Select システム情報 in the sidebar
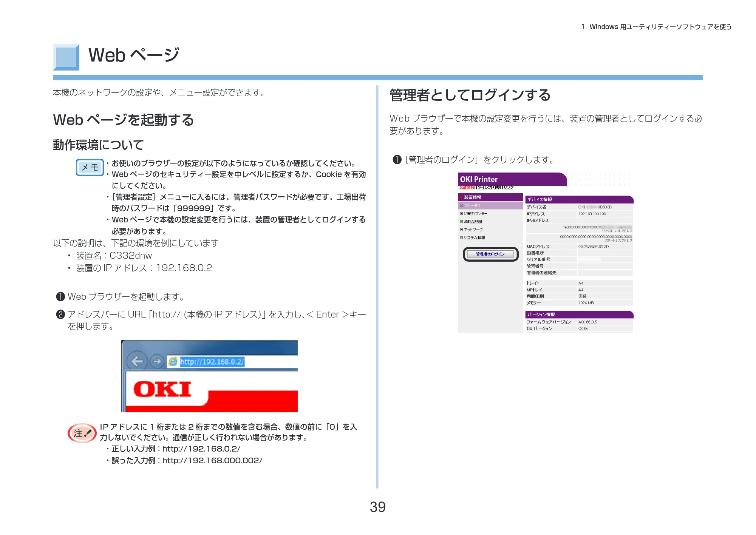The image size is (756, 535). [x=474, y=238]
